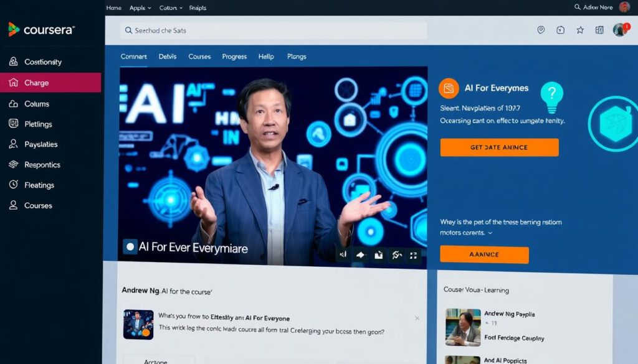Screen dimensions: 638x364
Task: Click the orange AI For Everyones course icon
Action: tap(449, 88)
